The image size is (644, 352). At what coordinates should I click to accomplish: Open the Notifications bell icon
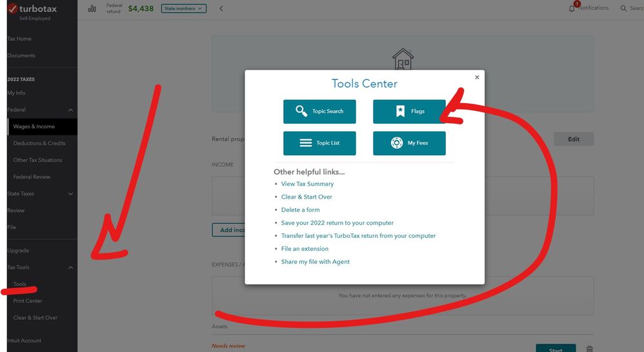pos(572,8)
